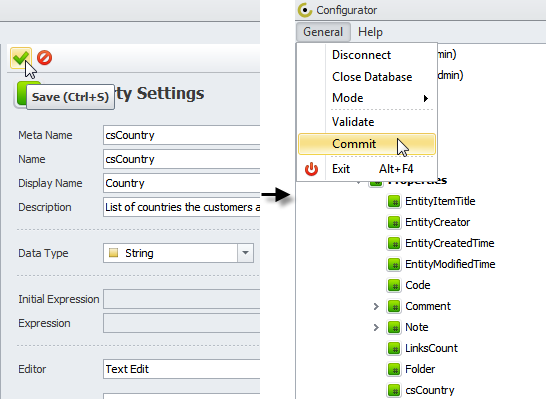Select the EntityModifiedTime tree item

[x=450, y=264]
